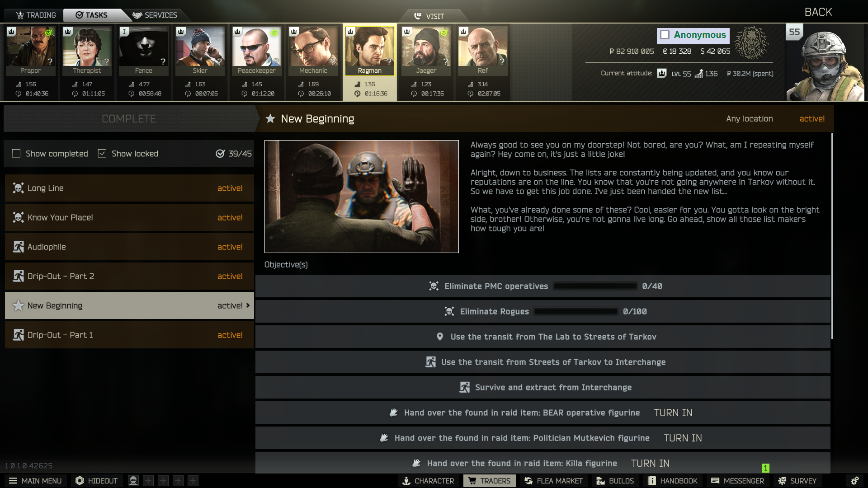Open the Messenger

click(737, 481)
